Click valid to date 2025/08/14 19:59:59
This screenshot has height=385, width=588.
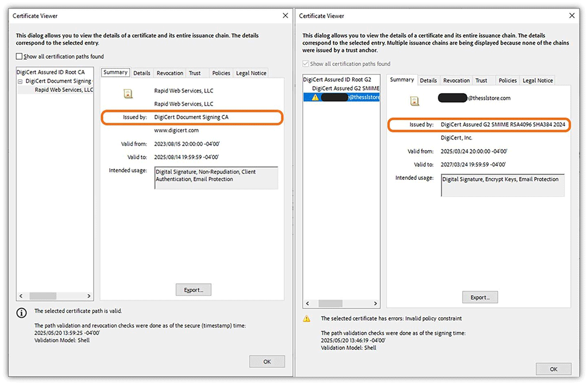187,157
